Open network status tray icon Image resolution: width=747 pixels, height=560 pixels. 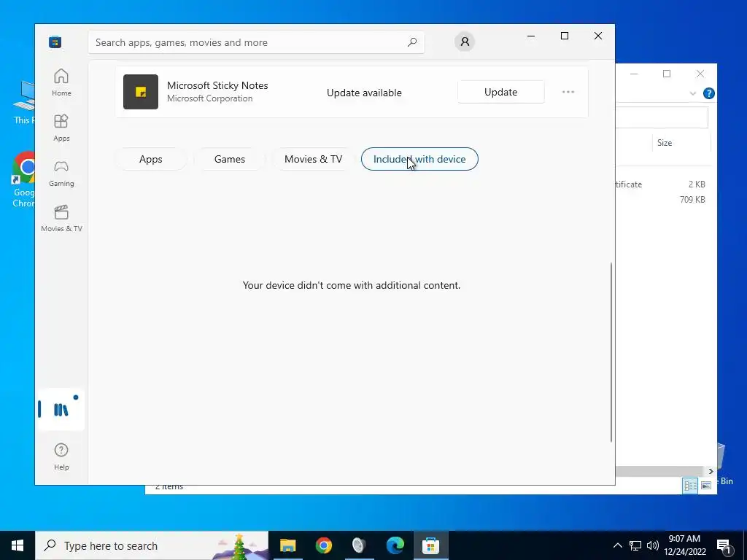pos(635,545)
